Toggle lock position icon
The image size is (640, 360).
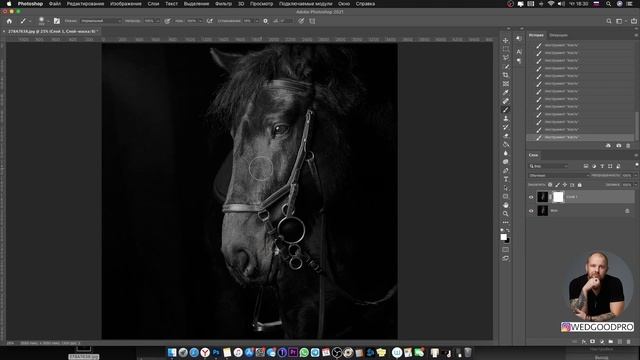click(x=565, y=185)
